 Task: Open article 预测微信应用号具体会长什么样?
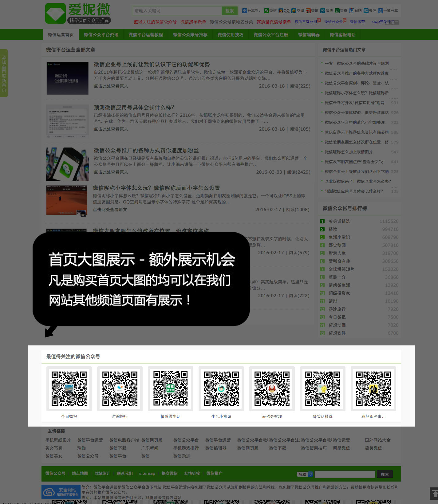134,107
